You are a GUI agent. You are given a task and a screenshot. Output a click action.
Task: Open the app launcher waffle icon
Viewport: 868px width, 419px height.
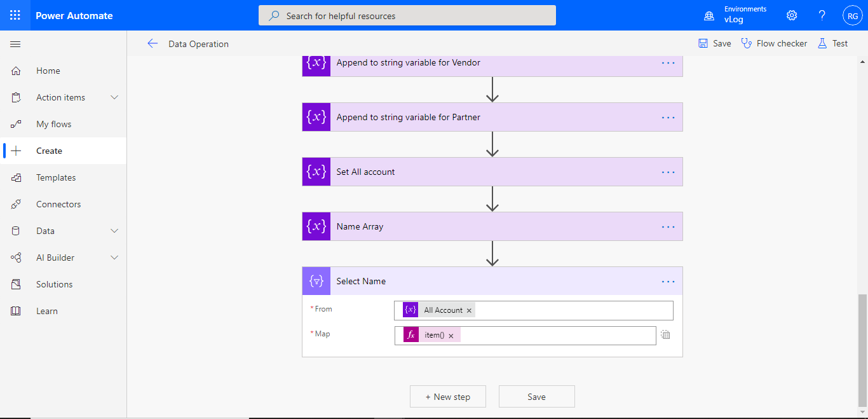[x=15, y=15]
